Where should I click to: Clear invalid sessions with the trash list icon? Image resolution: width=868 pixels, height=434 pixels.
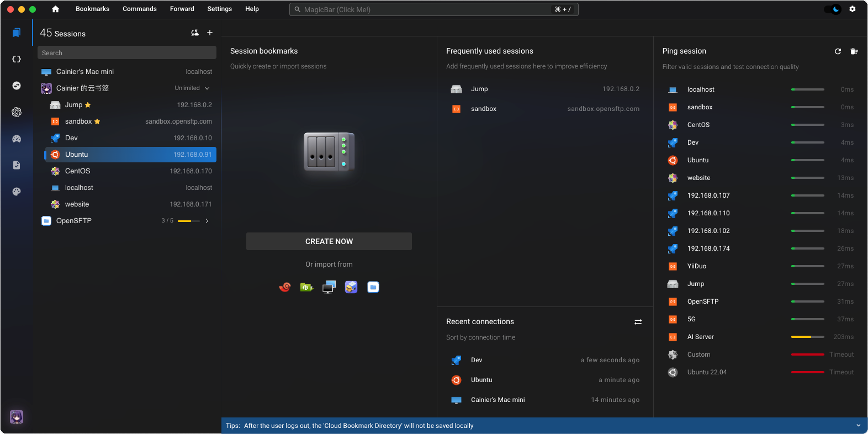click(854, 51)
